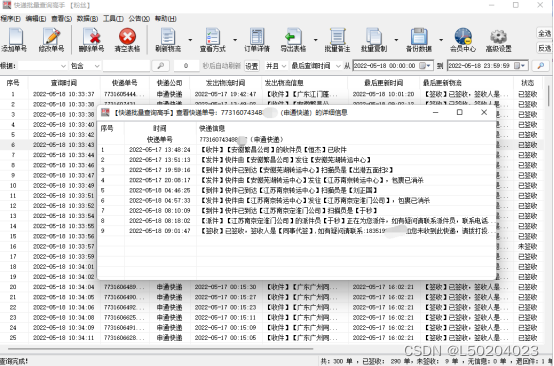Open the 最后查询时间 dropdown
554x366 pixels.
[316, 66]
